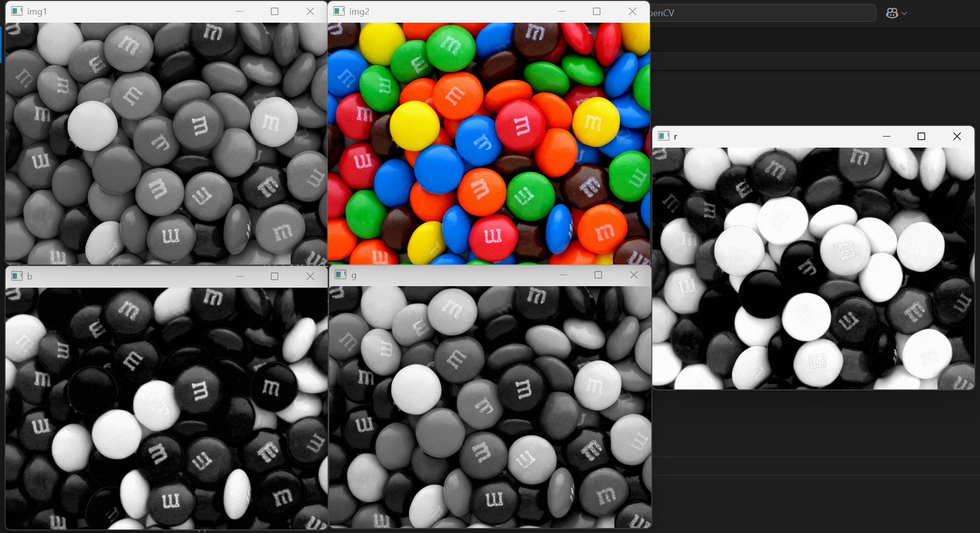The width and height of the screenshot is (980, 533).
Task: Minimize the img1 window
Action: [240, 11]
